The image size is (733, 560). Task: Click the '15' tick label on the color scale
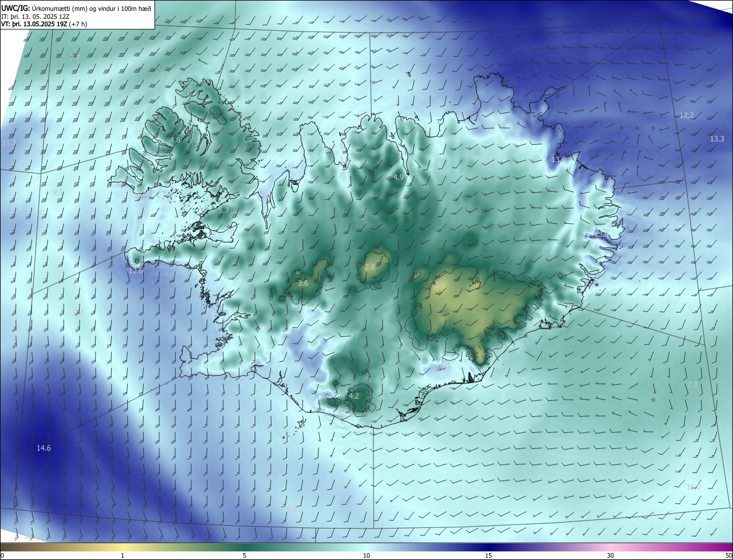488,555
